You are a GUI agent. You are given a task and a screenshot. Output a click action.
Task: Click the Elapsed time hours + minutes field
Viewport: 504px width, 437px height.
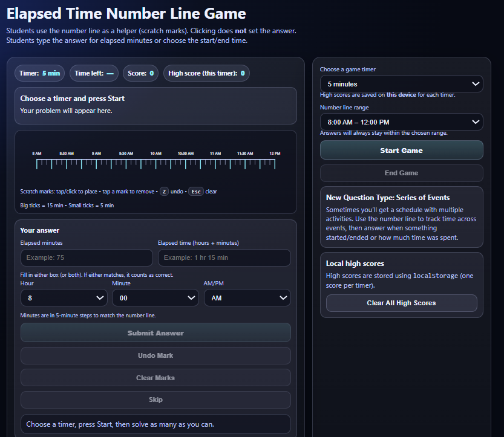click(224, 257)
